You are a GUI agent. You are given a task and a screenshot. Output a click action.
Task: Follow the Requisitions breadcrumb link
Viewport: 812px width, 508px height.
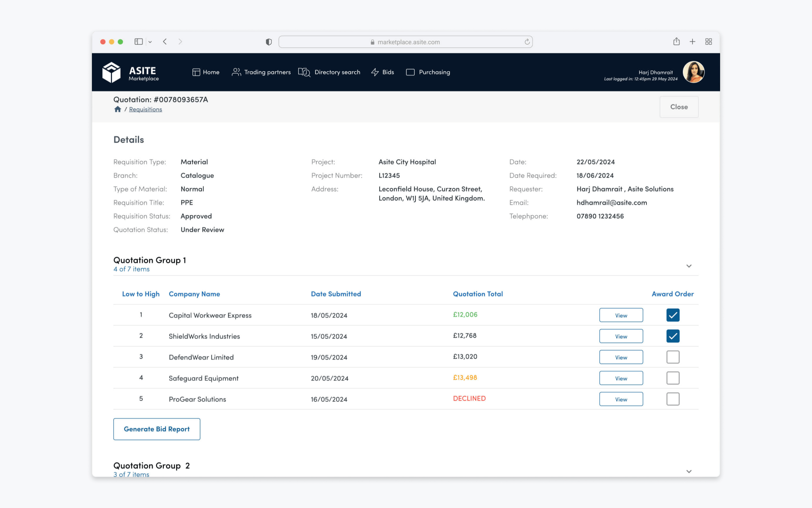pos(145,110)
